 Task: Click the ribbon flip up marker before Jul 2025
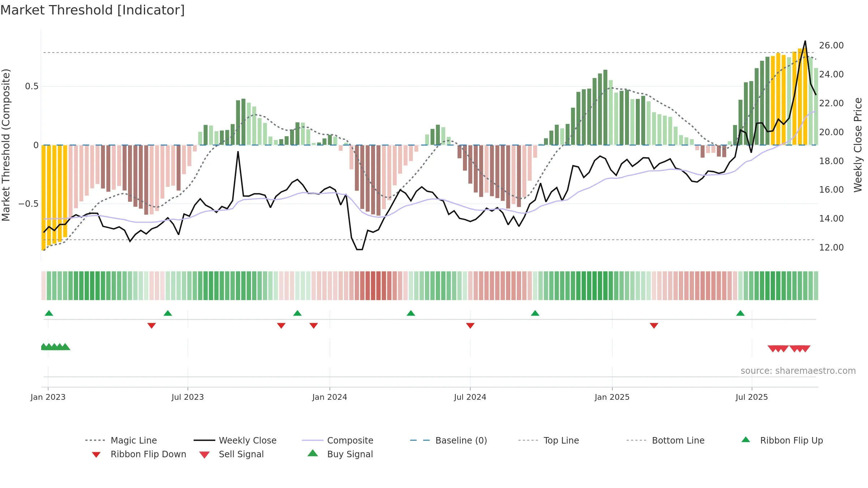740,313
